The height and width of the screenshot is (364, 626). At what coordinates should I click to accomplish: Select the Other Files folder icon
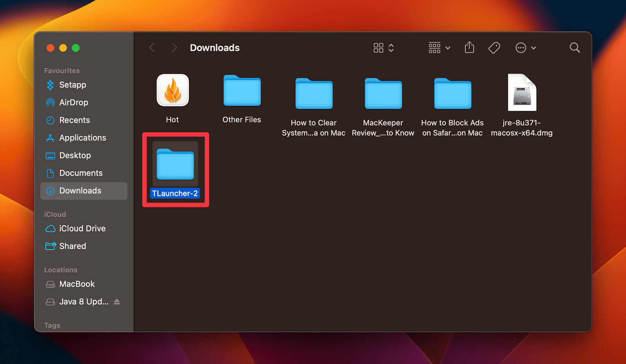click(242, 91)
